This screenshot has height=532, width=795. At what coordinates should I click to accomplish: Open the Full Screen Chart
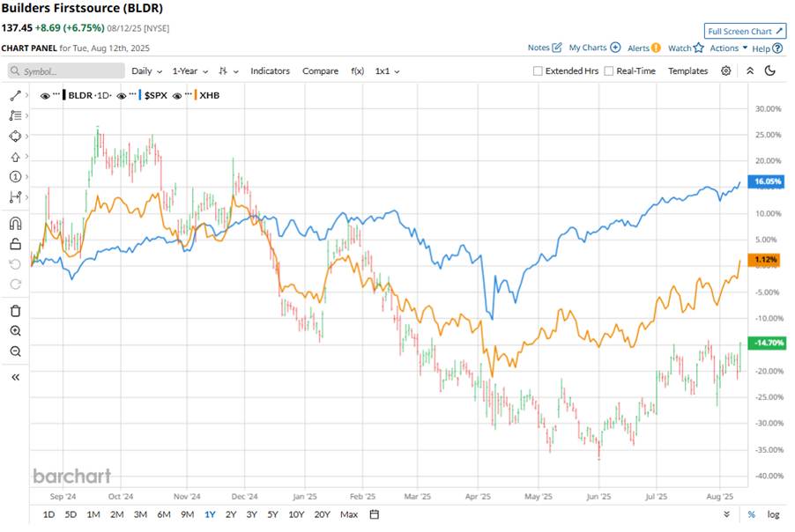745,31
